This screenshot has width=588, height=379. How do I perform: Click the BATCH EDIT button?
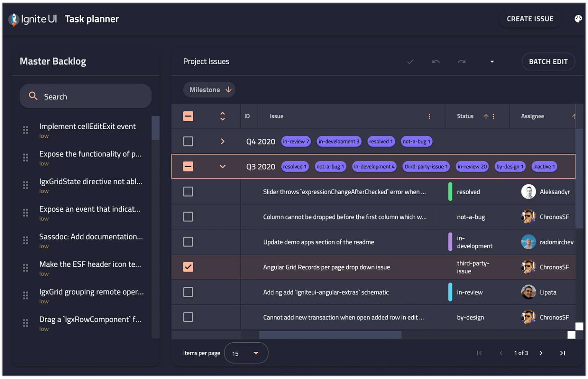(x=548, y=62)
